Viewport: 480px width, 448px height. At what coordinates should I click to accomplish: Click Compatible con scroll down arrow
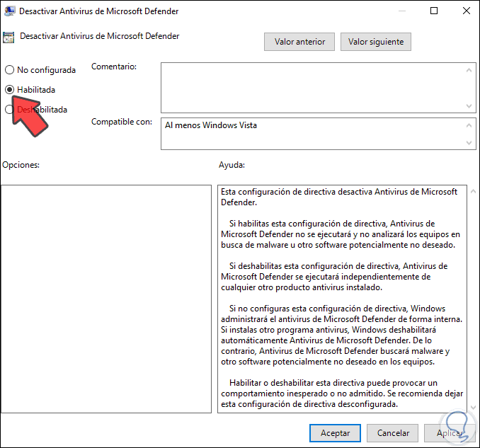[x=469, y=142]
